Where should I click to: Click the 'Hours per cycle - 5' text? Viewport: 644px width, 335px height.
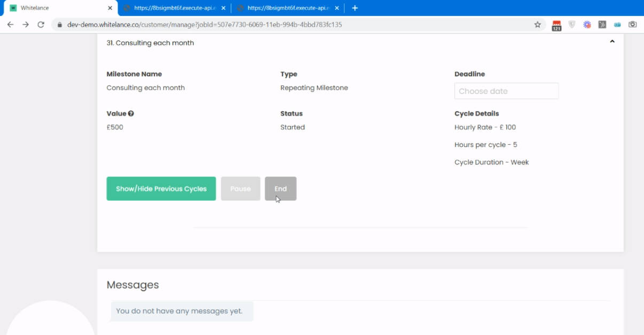pos(486,145)
